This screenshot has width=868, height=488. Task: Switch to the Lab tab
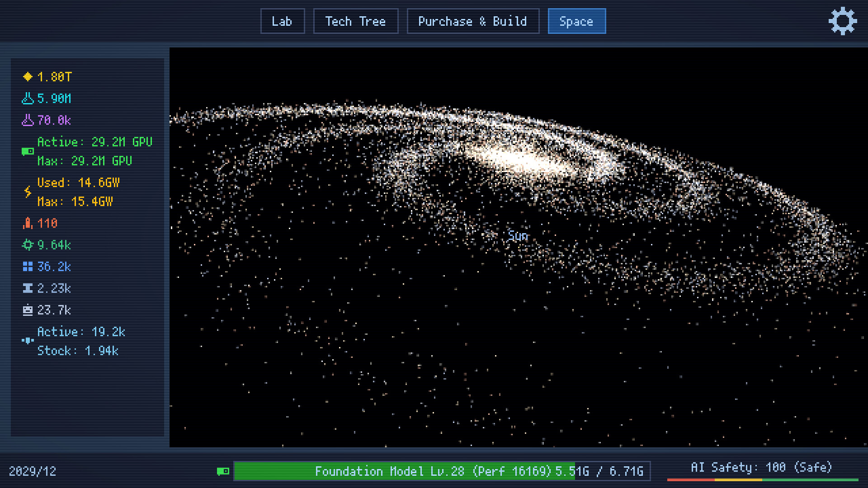tap(283, 21)
